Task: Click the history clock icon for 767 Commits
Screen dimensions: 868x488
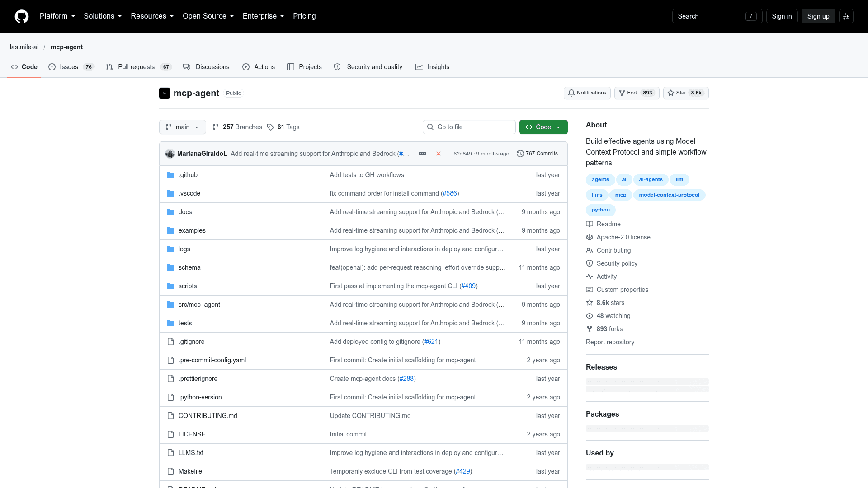Action: point(520,154)
